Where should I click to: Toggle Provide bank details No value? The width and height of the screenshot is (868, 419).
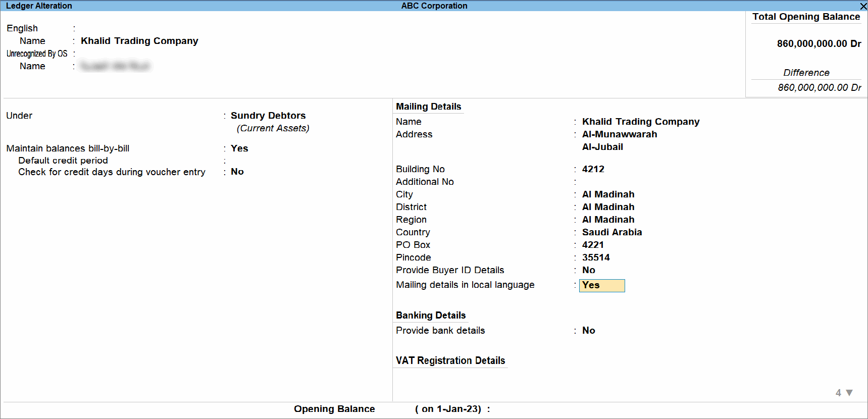tap(589, 331)
